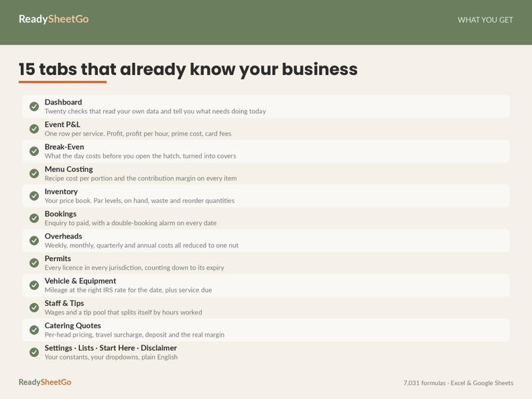Click 'Your constants, your dropdowns, plain English' description
Screen dimensions: 532x399
coord(111,357)
